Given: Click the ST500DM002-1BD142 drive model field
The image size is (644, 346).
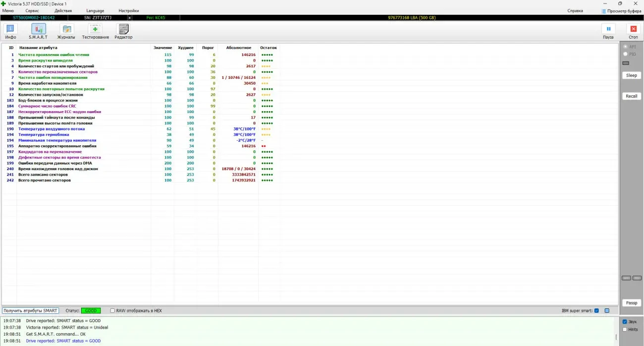Looking at the screenshot, I should click(34, 18).
